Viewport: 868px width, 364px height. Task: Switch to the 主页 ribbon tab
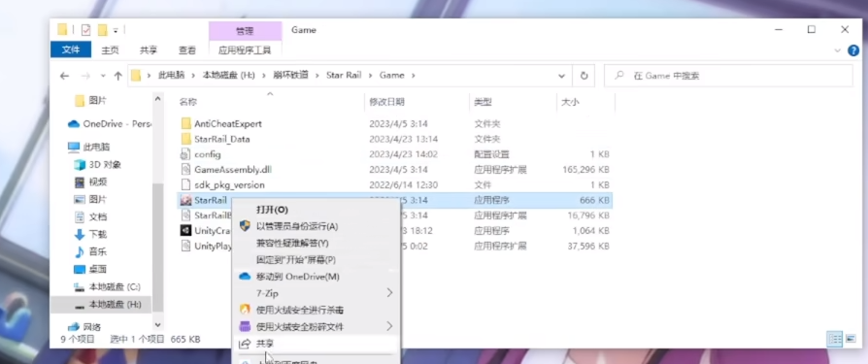[x=110, y=50]
